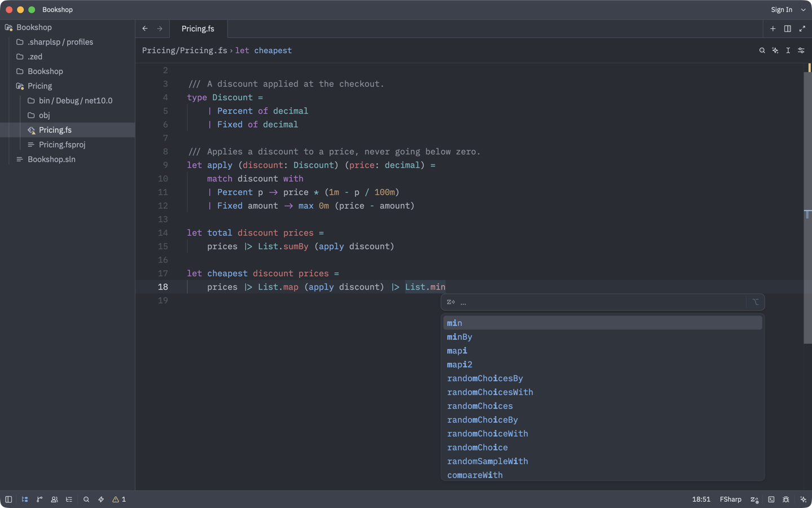Click the cursor position 18:51
The width and height of the screenshot is (812, 508).
(701, 500)
